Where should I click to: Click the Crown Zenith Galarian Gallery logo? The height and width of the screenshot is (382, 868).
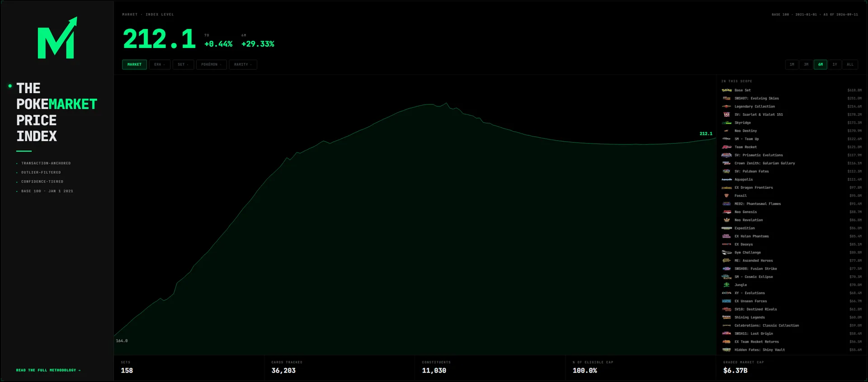(726, 163)
